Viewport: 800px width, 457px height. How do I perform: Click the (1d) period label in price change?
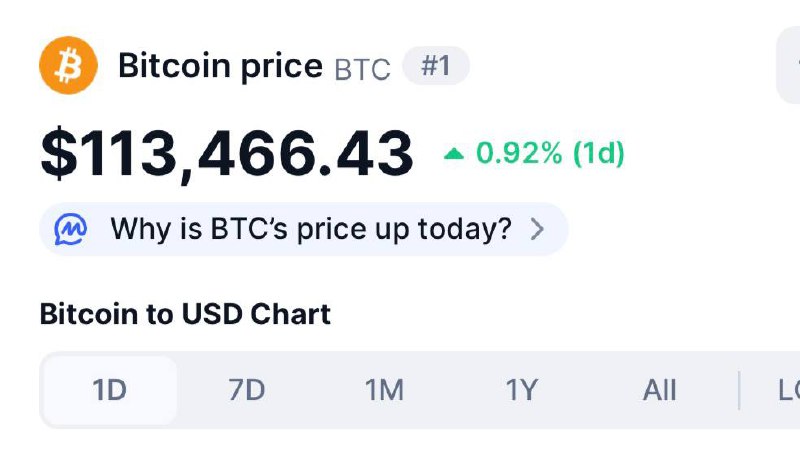click(x=598, y=154)
